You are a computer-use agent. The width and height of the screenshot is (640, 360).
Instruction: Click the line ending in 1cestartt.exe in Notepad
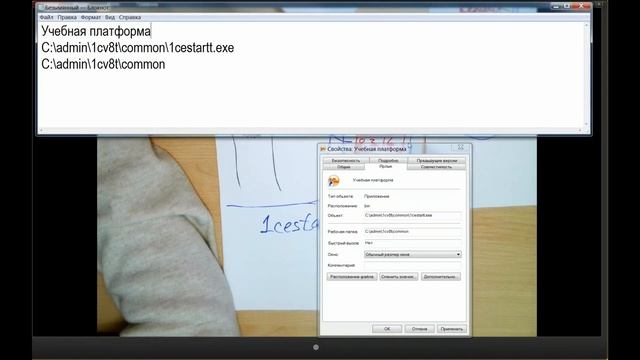(138, 48)
